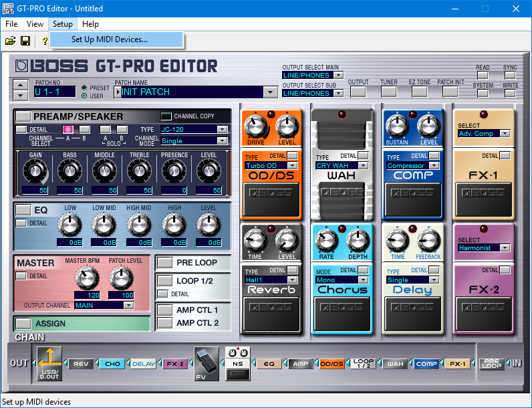Click the Setup menu
The width and height of the screenshot is (532, 408).
63,24
